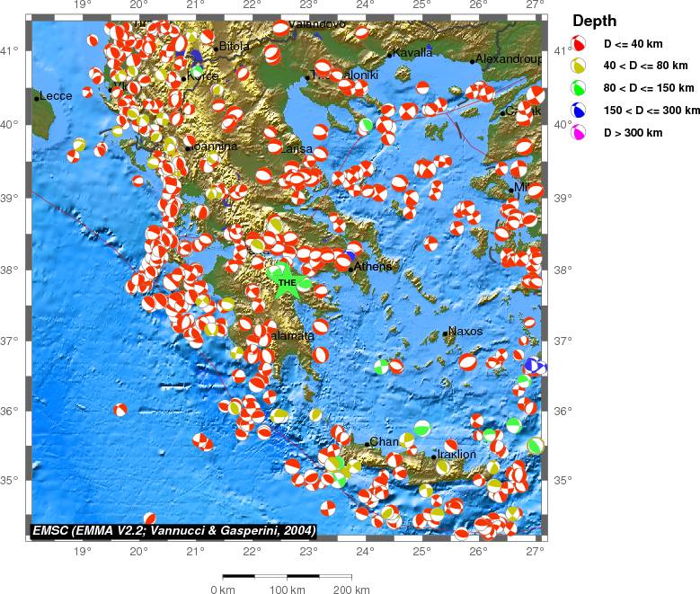The image size is (700, 594).
Task: Click the Naxos island label
Action: [465, 332]
